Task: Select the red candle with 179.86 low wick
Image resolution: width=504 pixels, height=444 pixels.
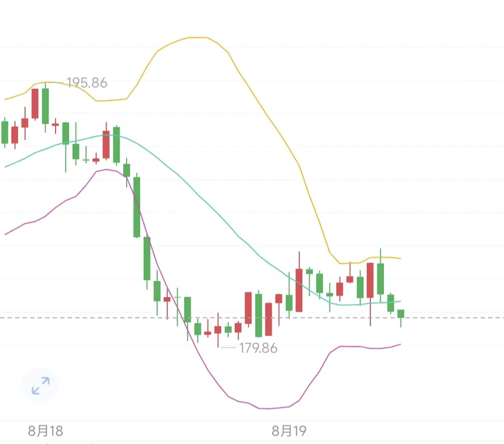Action: [x=218, y=329]
